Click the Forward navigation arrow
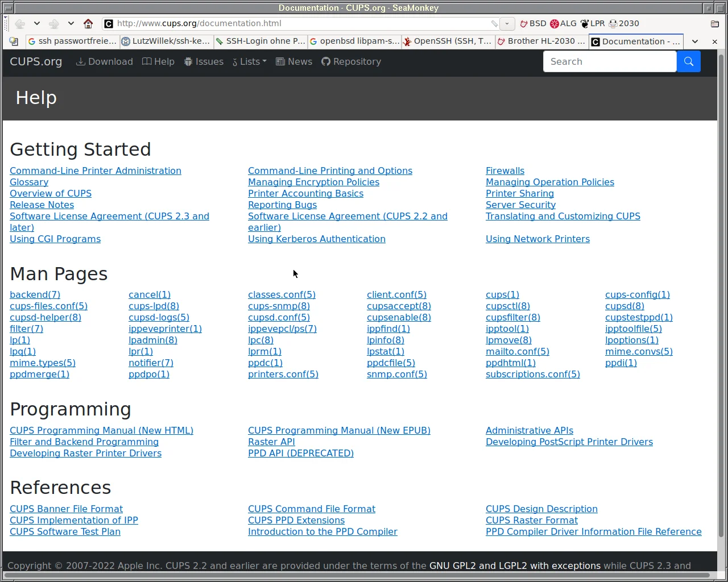The image size is (728, 582). 54,23
